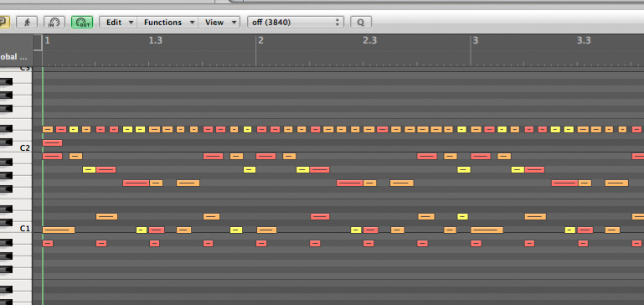Click bar 2 marker in the ruler
Image resolution: width=644 pixels, height=305 pixels.
coord(260,40)
